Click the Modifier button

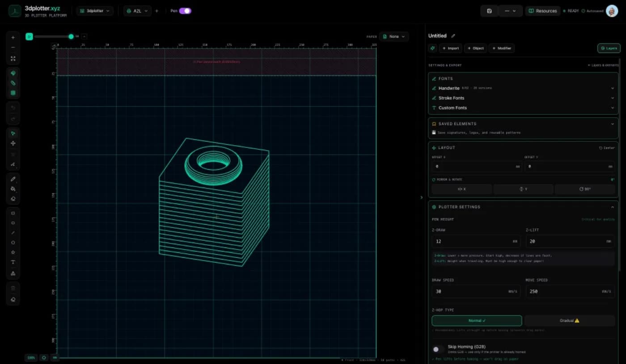click(502, 48)
